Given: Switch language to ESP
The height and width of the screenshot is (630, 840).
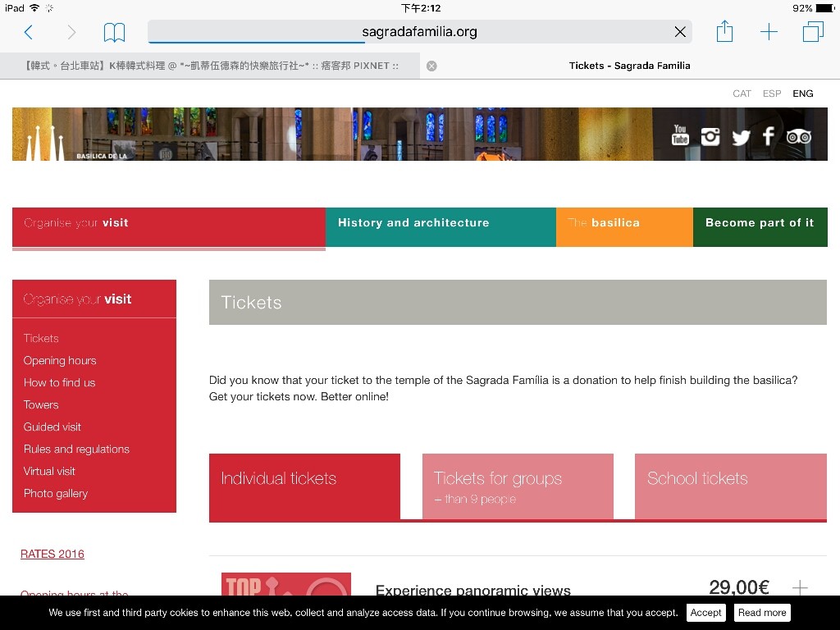Looking at the screenshot, I should [771, 94].
